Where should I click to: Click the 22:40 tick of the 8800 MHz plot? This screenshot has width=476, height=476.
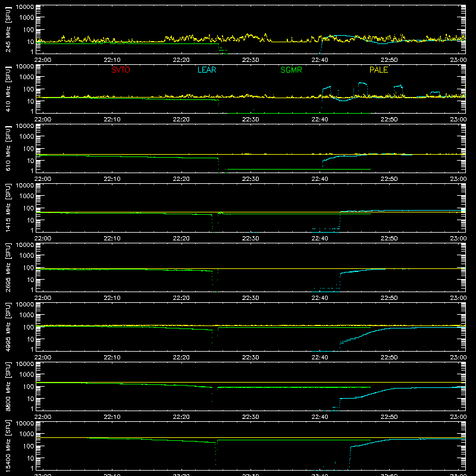[320, 417]
